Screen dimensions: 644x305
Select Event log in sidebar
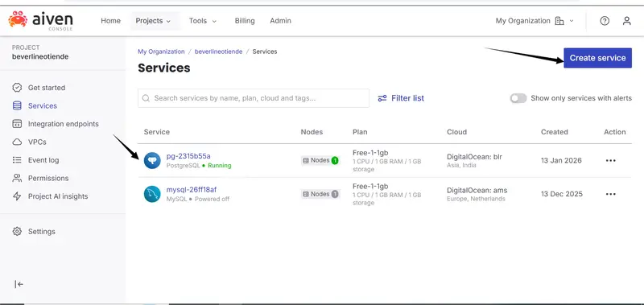coord(43,160)
